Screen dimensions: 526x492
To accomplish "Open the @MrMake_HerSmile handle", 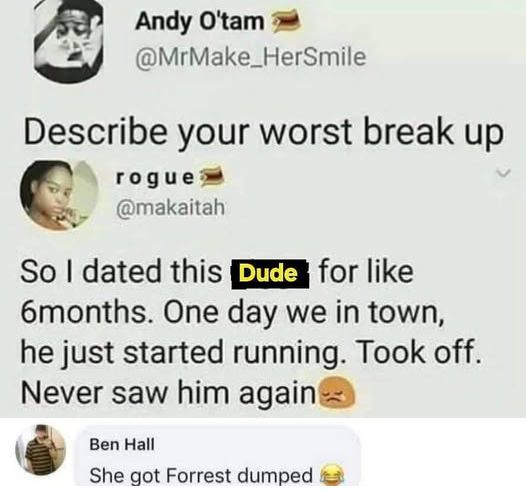I will (x=250, y=56).
